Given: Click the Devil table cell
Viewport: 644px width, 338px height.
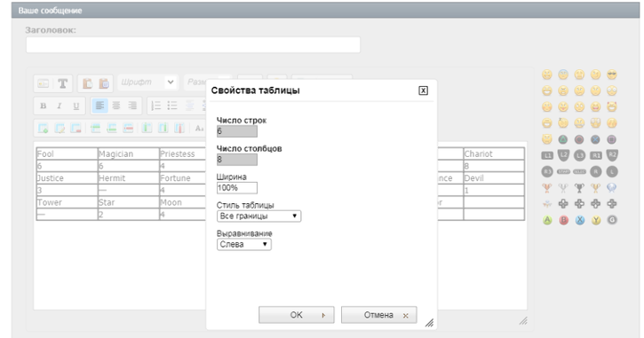Looking at the screenshot, I should pos(494,178).
